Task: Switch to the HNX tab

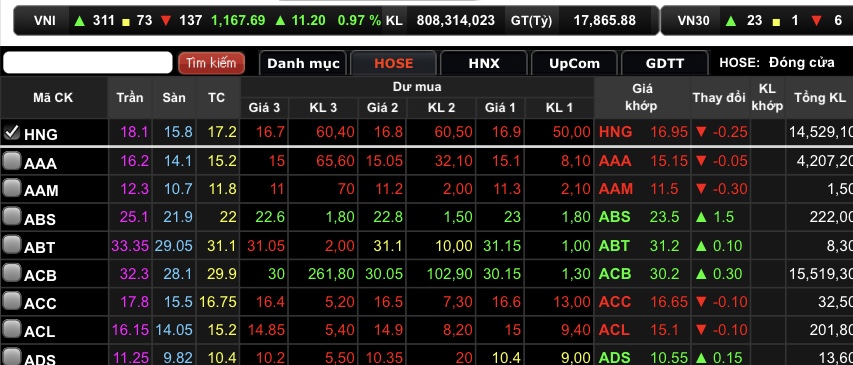Action: pyautogui.click(x=484, y=64)
